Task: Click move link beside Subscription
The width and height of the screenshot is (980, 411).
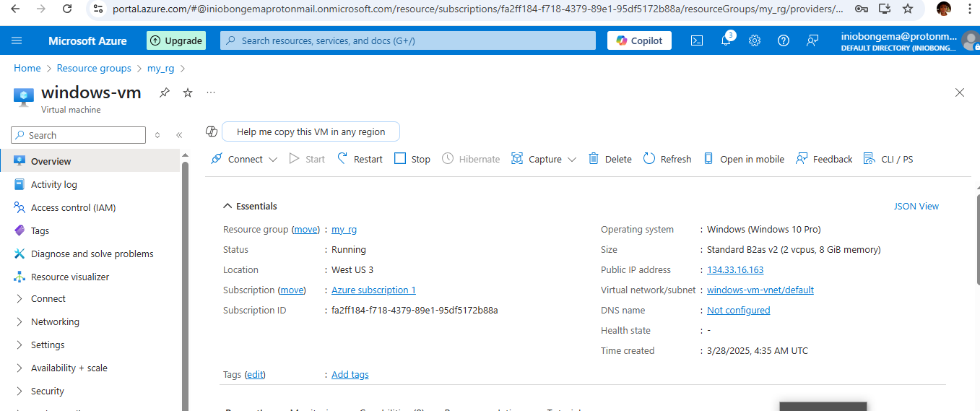Action: pyautogui.click(x=292, y=290)
